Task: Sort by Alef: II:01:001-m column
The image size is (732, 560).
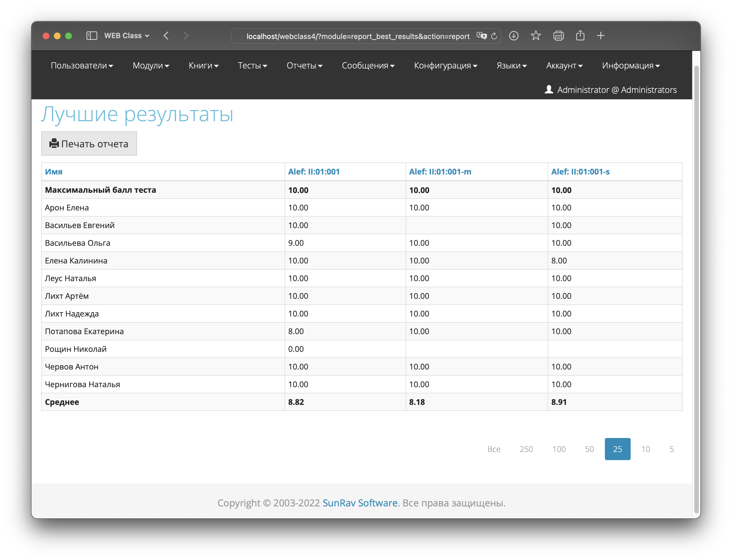Action: tap(440, 172)
